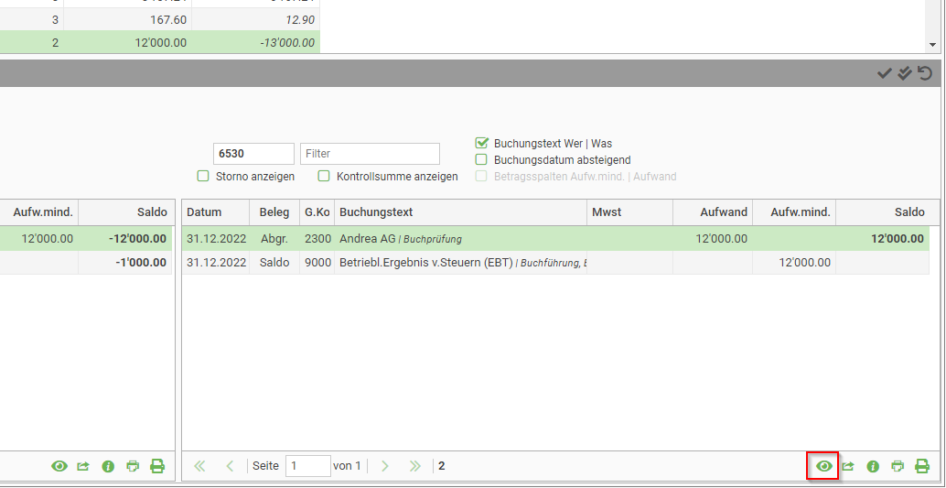
Task: Click the Aufwand column header
Action: pos(713,212)
